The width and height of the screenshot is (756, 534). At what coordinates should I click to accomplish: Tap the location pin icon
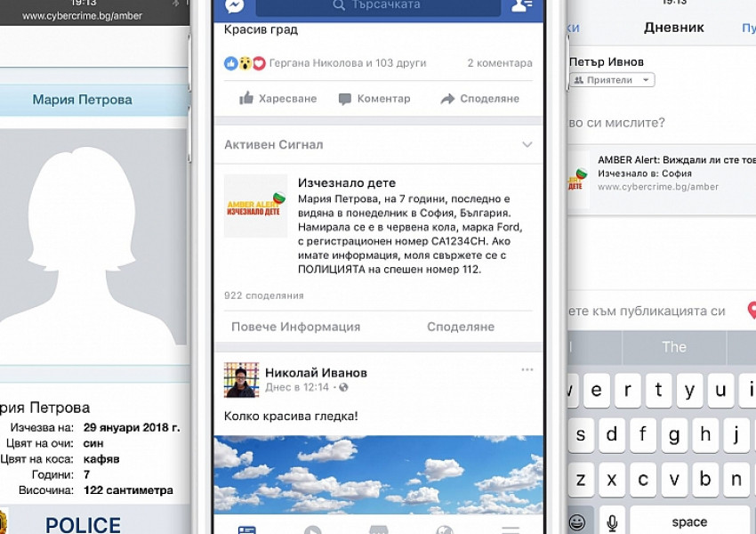point(751,311)
